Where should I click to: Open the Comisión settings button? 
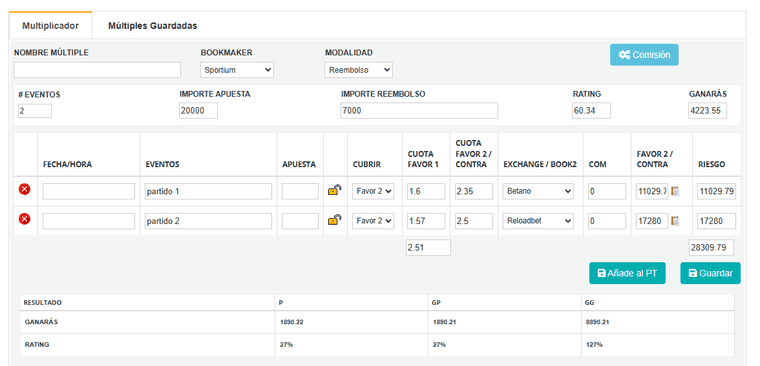coord(644,55)
